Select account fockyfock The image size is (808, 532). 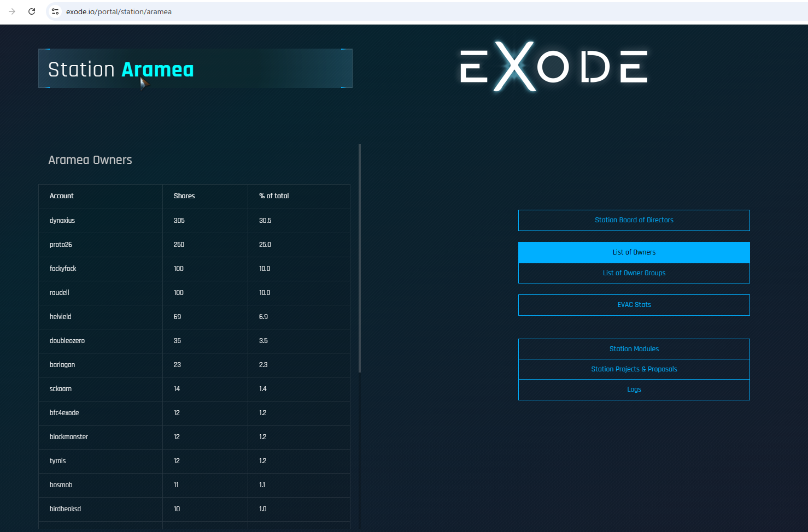click(x=63, y=269)
